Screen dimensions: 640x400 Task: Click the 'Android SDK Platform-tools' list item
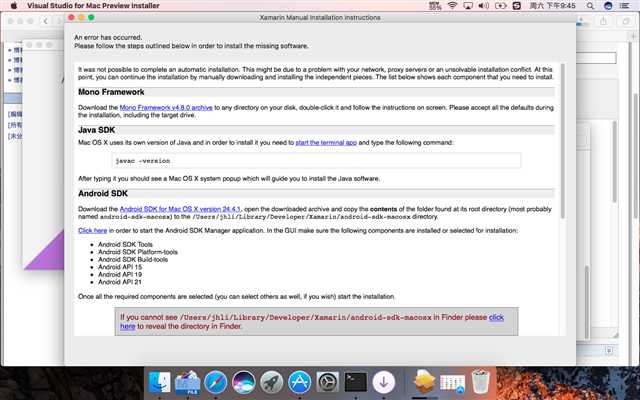(138, 252)
